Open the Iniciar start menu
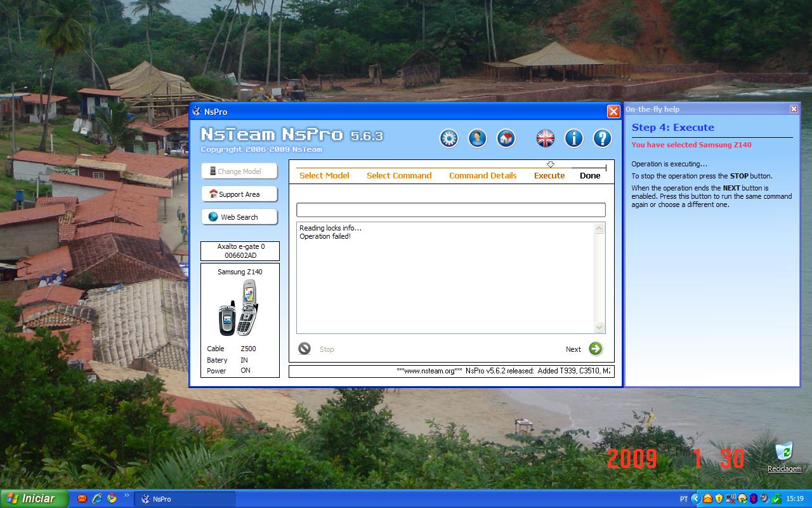 click(34, 498)
